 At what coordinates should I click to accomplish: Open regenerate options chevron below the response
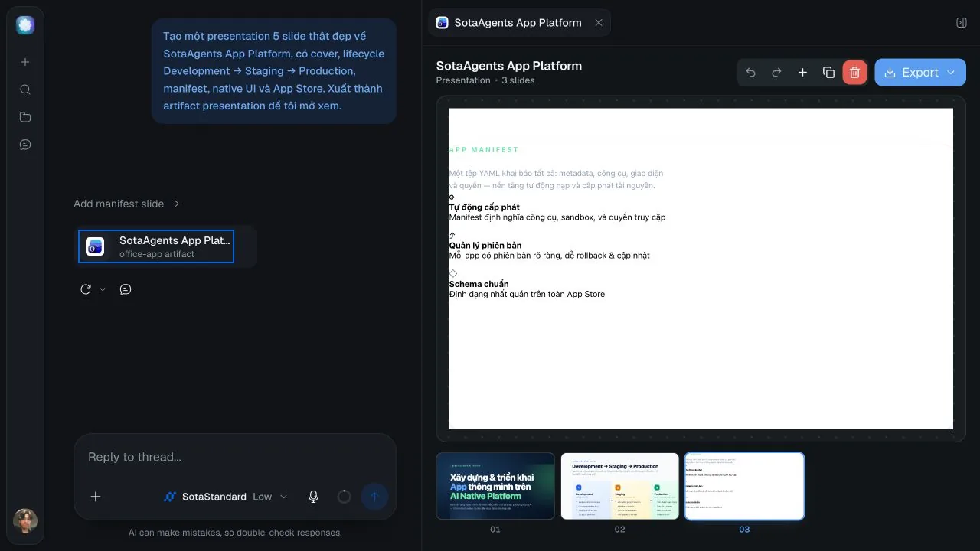point(103,289)
